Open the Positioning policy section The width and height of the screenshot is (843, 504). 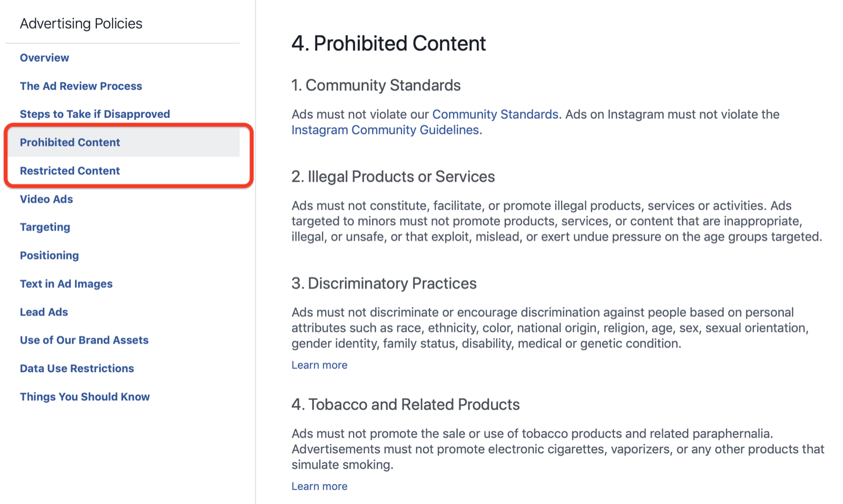click(50, 255)
